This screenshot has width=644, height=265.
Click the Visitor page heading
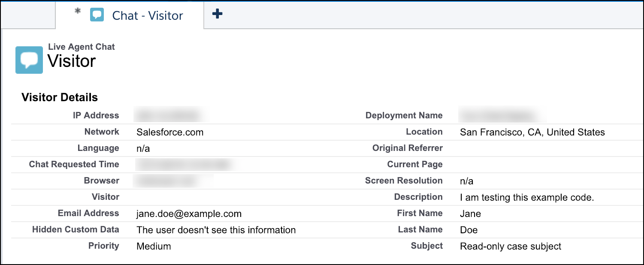click(x=72, y=61)
